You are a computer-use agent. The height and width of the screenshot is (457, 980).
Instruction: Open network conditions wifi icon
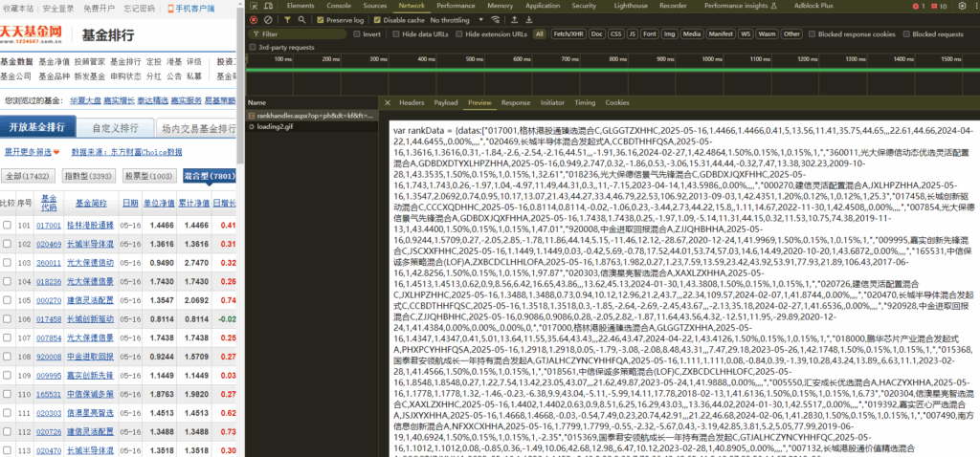tap(496, 20)
